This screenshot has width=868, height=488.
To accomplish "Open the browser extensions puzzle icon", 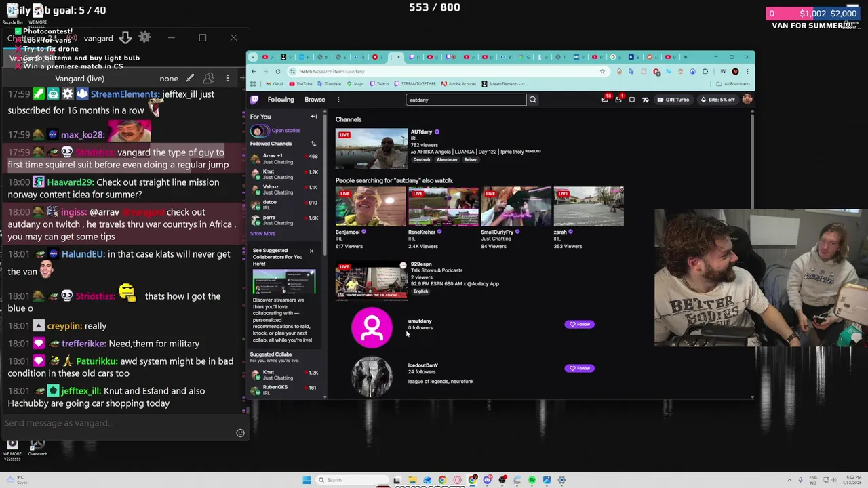I will tap(705, 71).
